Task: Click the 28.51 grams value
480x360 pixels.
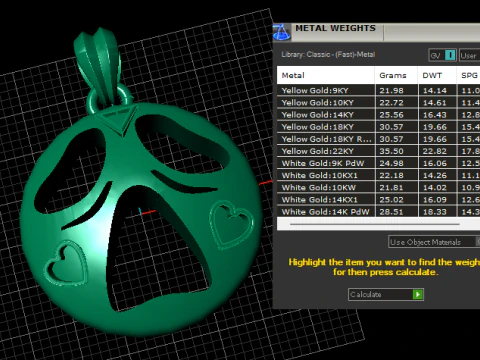Action: pyautogui.click(x=391, y=212)
